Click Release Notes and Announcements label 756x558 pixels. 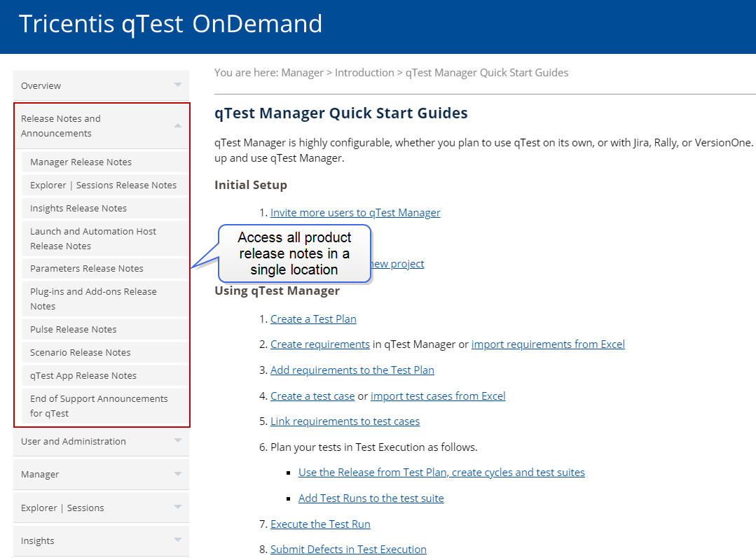[x=61, y=126]
